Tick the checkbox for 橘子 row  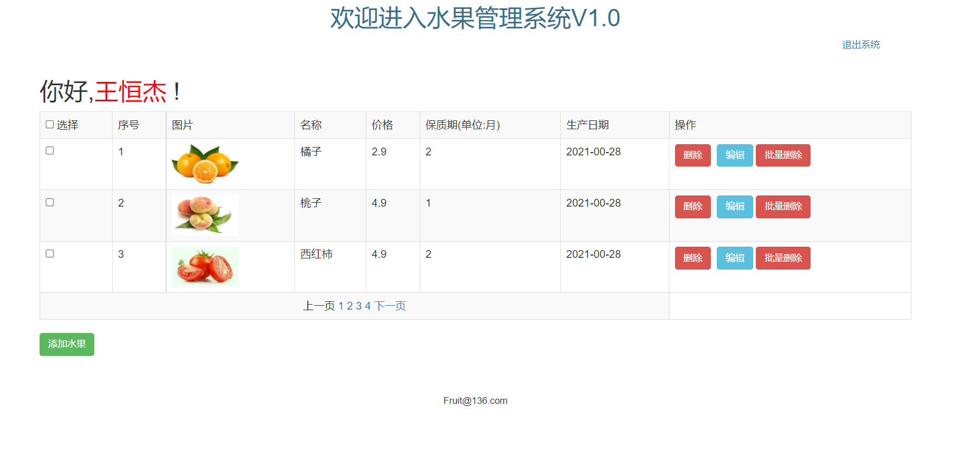point(50,150)
